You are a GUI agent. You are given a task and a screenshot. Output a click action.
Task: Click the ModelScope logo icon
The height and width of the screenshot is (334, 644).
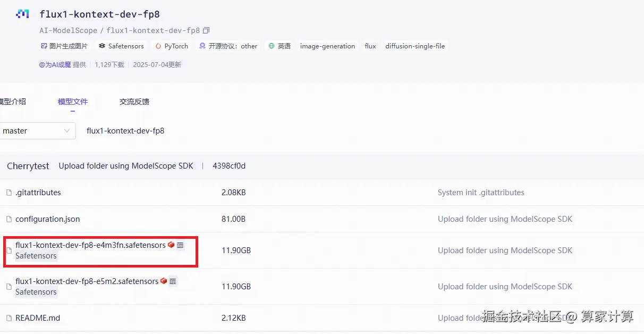(x=22, y=14)
